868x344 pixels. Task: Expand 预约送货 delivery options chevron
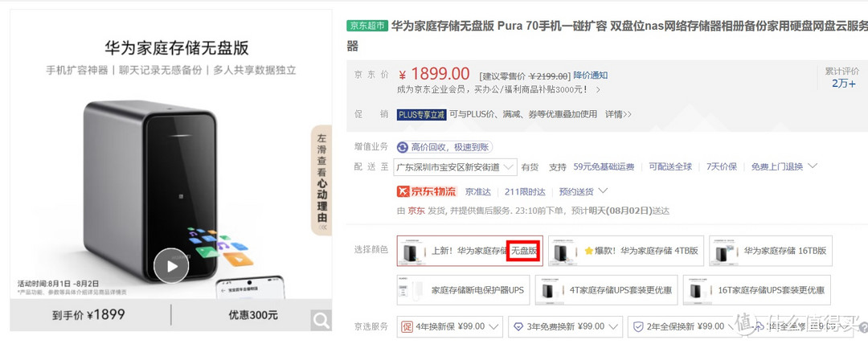point(604,191)
